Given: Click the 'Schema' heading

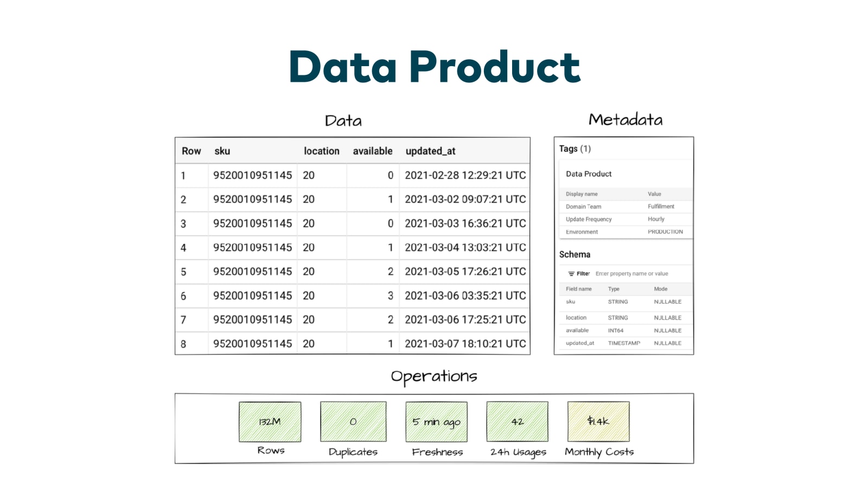Looking at the screenshot, I should click(575, 254).
